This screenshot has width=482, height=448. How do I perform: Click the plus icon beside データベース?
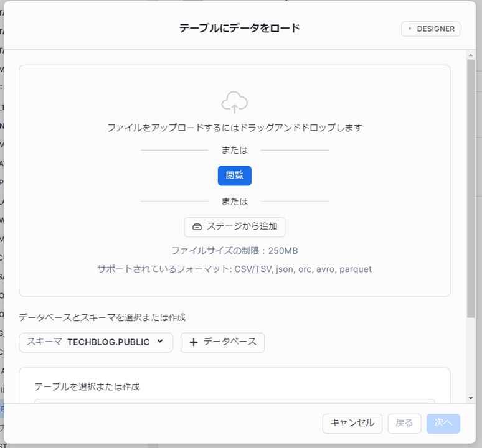coord(193,342)
